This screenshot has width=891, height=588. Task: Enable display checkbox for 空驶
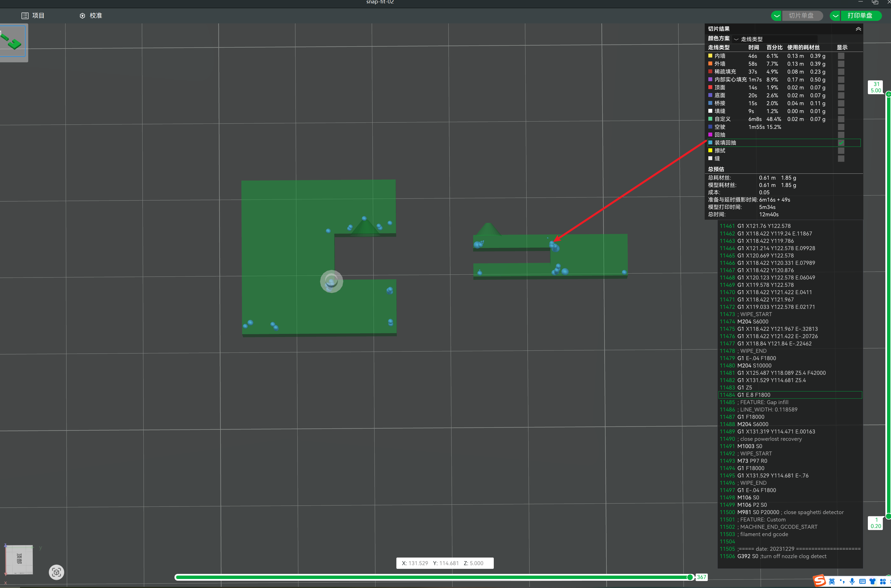pyautogui.click(x=841, y=127)
